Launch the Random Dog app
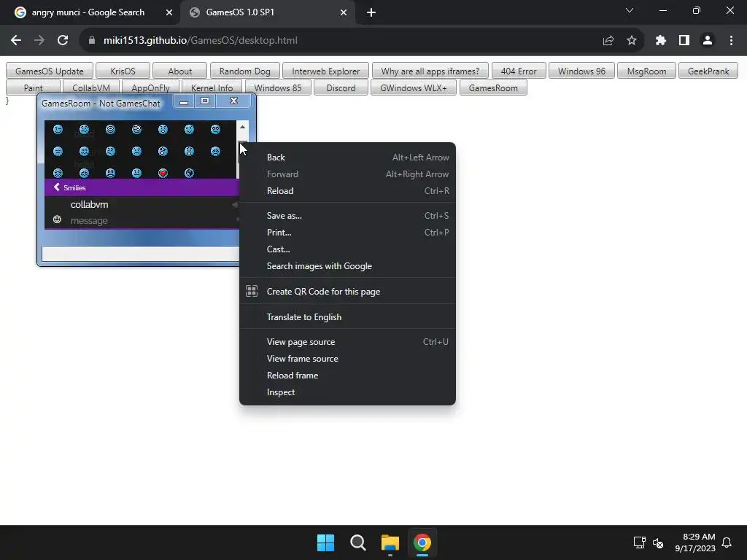 [245, 71]
